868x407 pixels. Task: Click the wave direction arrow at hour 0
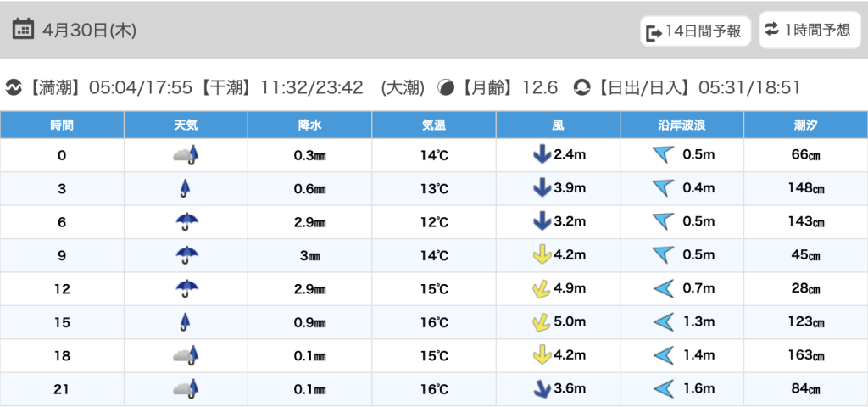[x=663, y=154]
